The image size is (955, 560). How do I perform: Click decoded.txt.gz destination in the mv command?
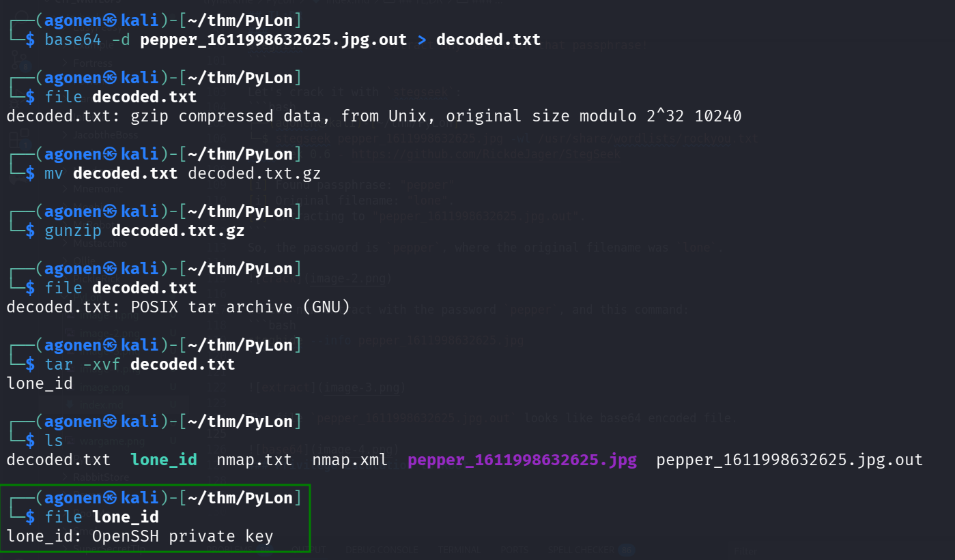coord(254,173)
